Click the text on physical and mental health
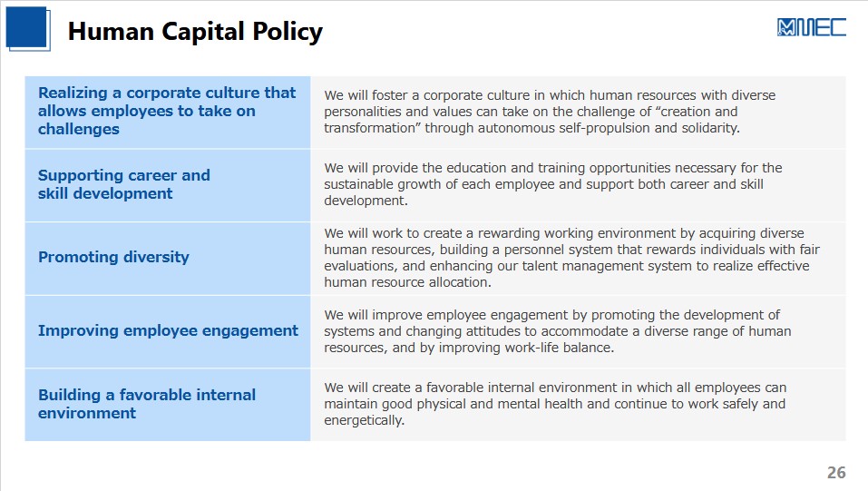Viewport: 868px width, 491px height. (555, 404)
